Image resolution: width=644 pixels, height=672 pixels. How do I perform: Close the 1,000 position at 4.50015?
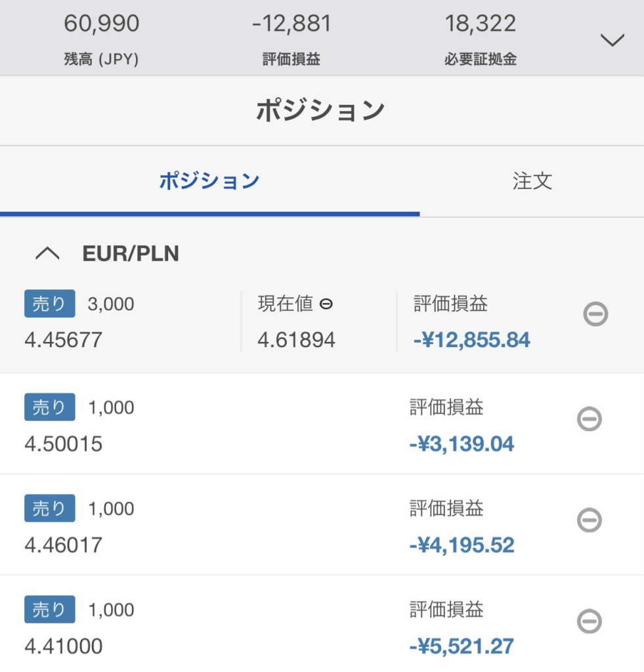click(590, 419)
